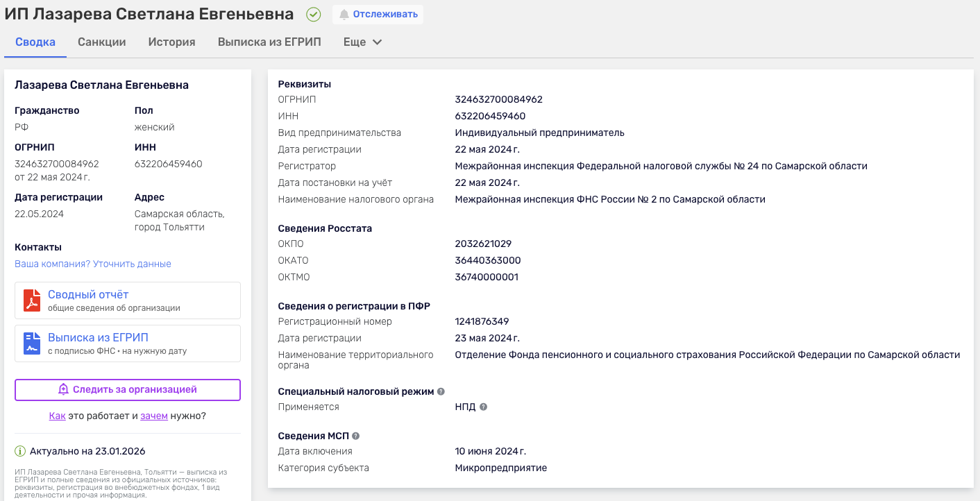Open the Выписка из ЕГРИП tab

tap(269, 42)
